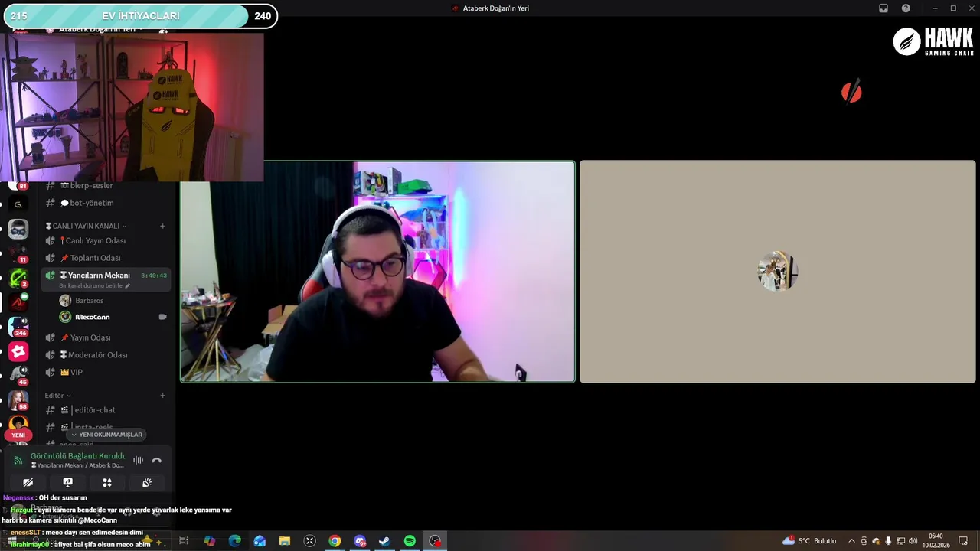Open the green server icon with badge 2
Screen dimensions: 980x551
[x=18, y=278]
